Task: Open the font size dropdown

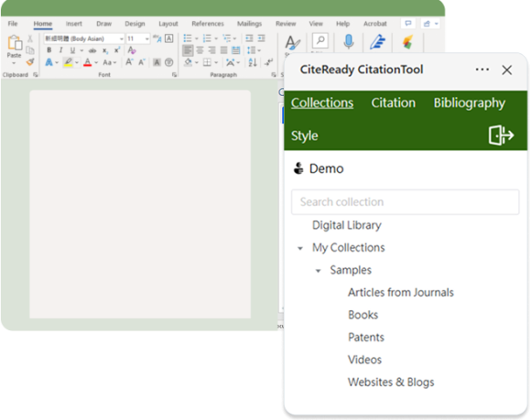Action: [x=146, y=39]
